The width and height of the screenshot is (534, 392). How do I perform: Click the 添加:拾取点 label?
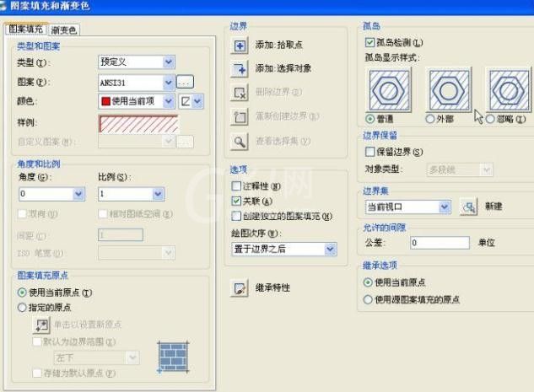pyautogui.click(x=279, y=45)
